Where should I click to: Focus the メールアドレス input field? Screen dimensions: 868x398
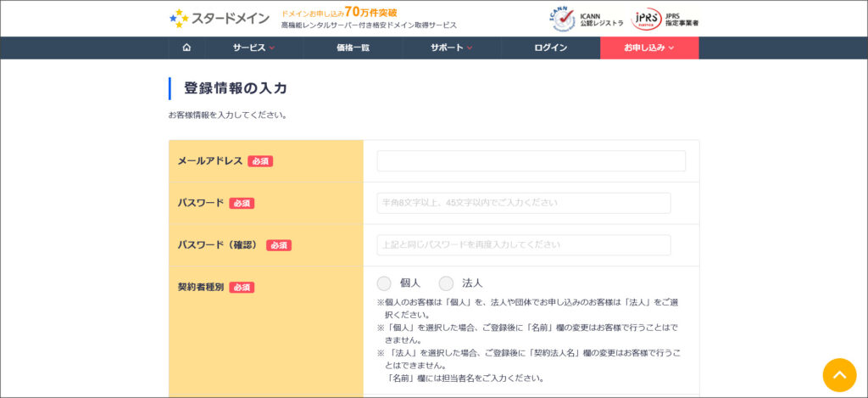pyautogui.click(x=531, y=161)
